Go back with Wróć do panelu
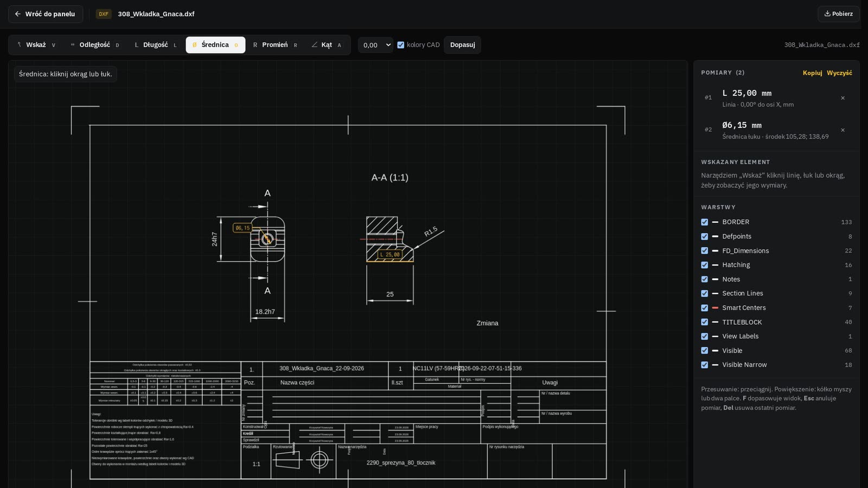The image size is (868, 488). click(x=46, y=14)
